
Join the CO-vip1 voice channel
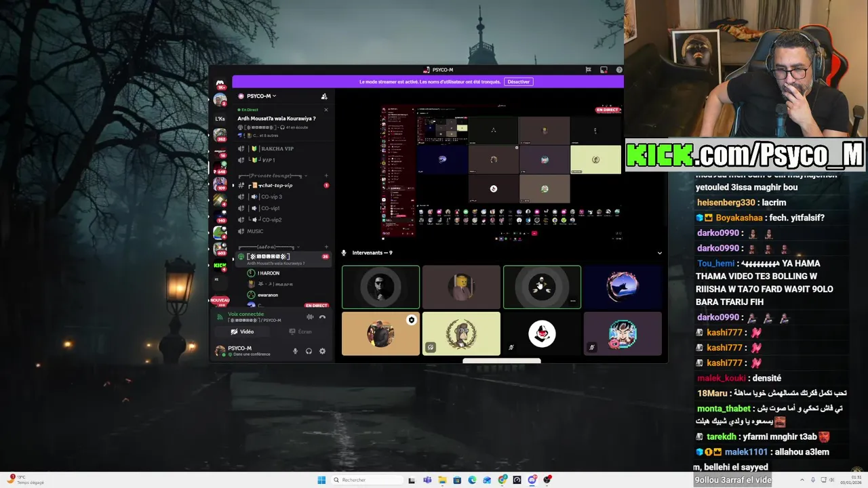click(x=270, y=208)
